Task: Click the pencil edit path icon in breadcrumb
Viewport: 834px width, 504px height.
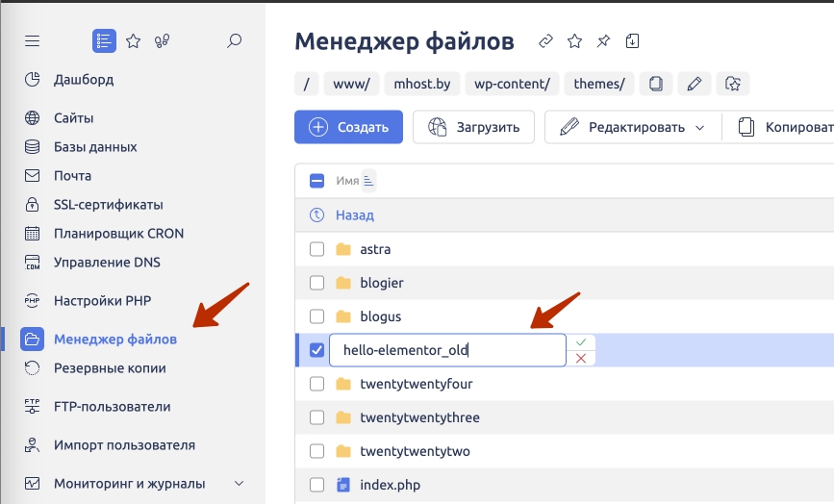Action: coord(695,84)
